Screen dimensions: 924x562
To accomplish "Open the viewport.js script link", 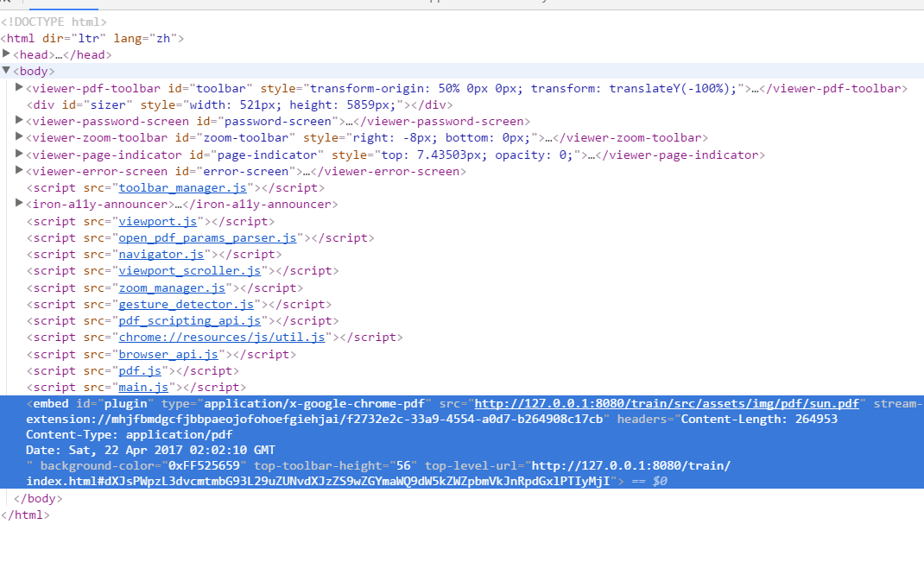I will click(158, 222).
